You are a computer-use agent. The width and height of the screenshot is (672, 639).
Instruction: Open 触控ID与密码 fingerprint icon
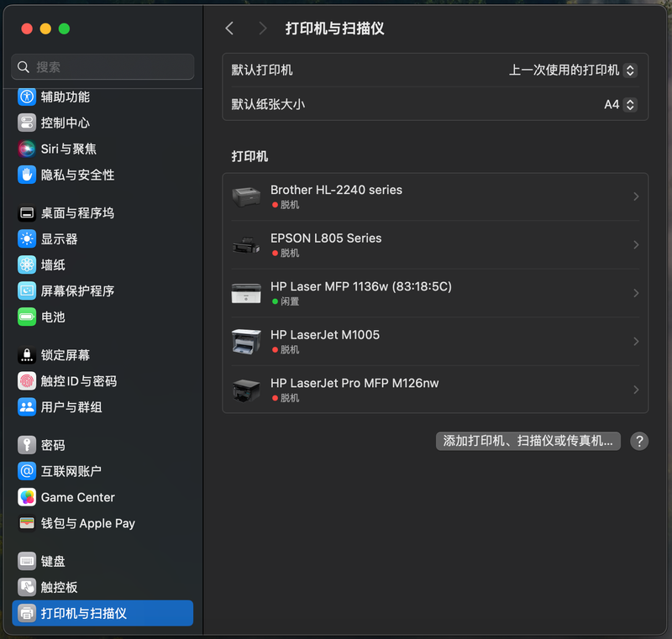pos(27,381)
